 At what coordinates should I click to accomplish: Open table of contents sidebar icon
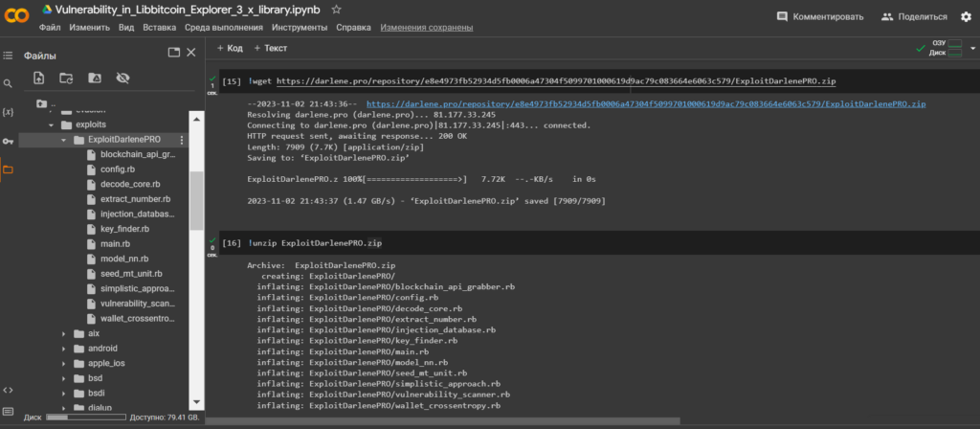(8, 56)
